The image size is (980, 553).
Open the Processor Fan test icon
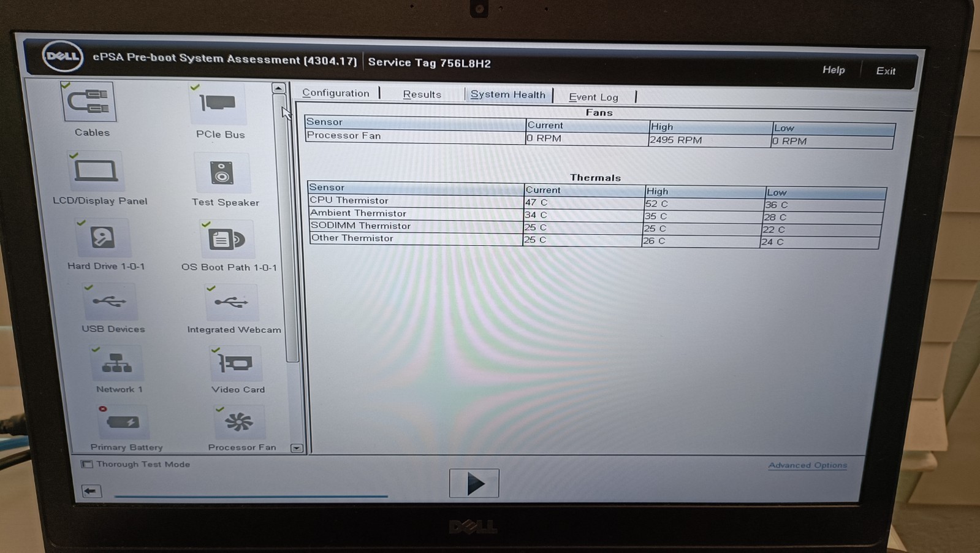pyautogui.click(x=239, y=422)
